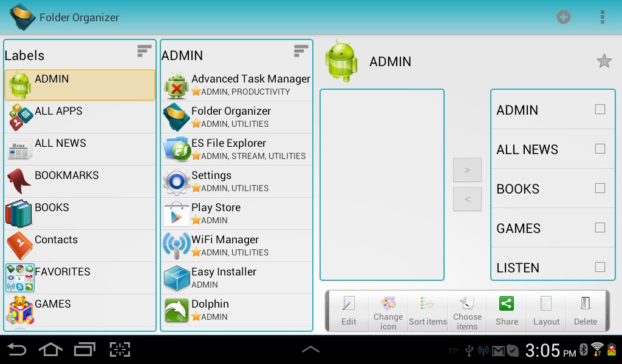Tap the 3:05 PM clock in status bar

(550, 350)
